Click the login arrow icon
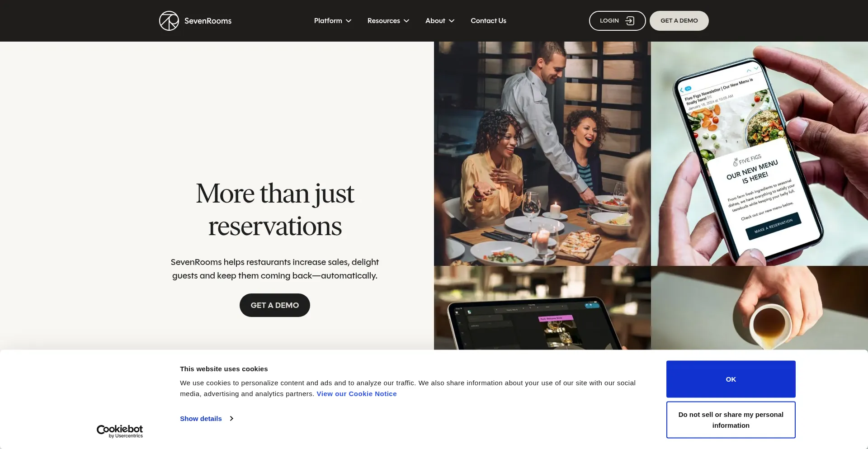The width and height of the screenshot is (868, 449). [x=630, y=21]
